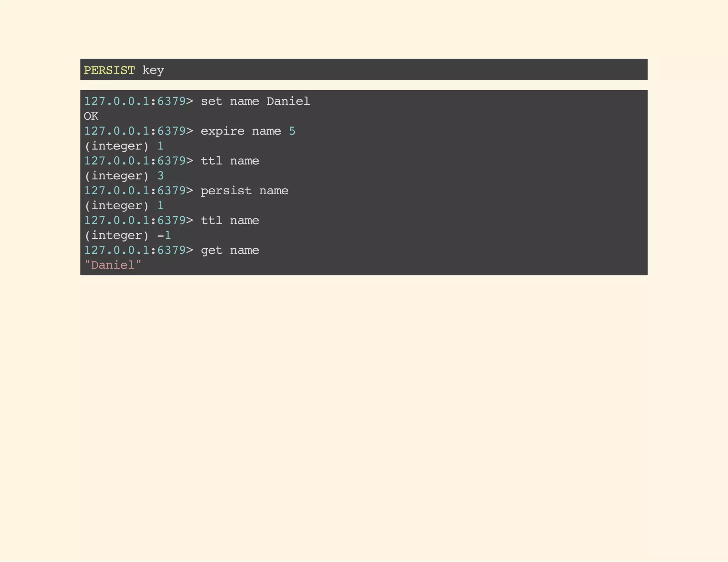Image resolution: width=728 pixels, height=562 pixels.
Task: Click the OK response line
Action: (91, 116)
